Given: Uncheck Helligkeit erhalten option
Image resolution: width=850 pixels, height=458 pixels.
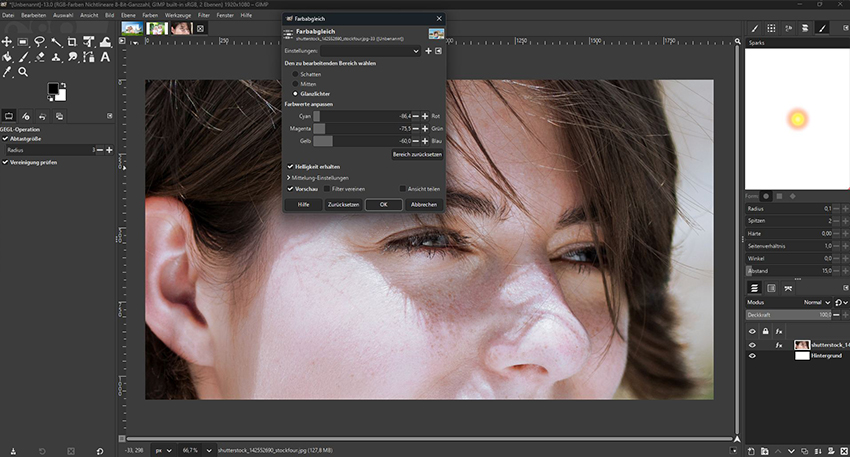Looking at the screenshot, I should [x=290, y=166].
